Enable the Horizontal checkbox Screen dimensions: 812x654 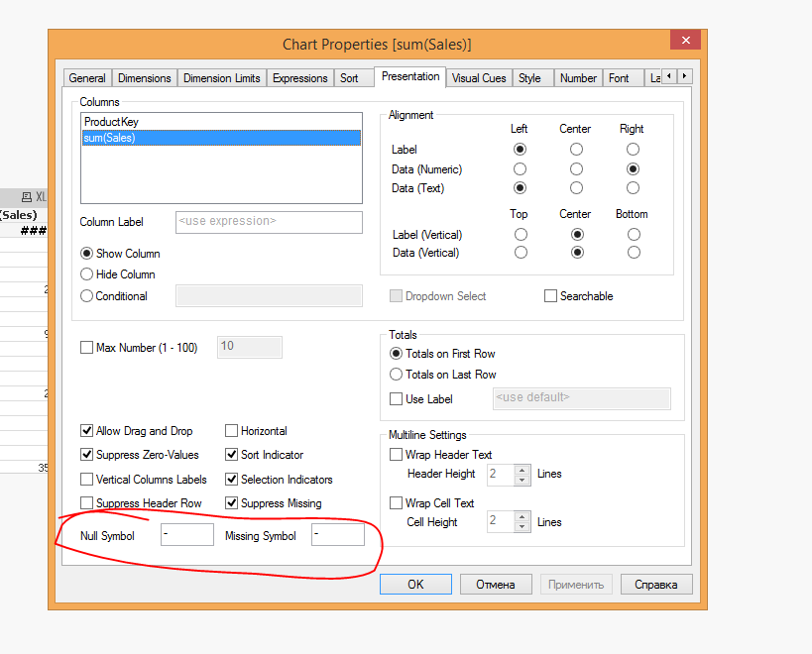[231, 430]
